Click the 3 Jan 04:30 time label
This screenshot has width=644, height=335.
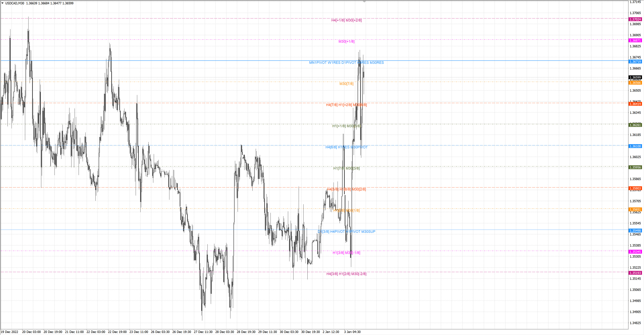352,332
